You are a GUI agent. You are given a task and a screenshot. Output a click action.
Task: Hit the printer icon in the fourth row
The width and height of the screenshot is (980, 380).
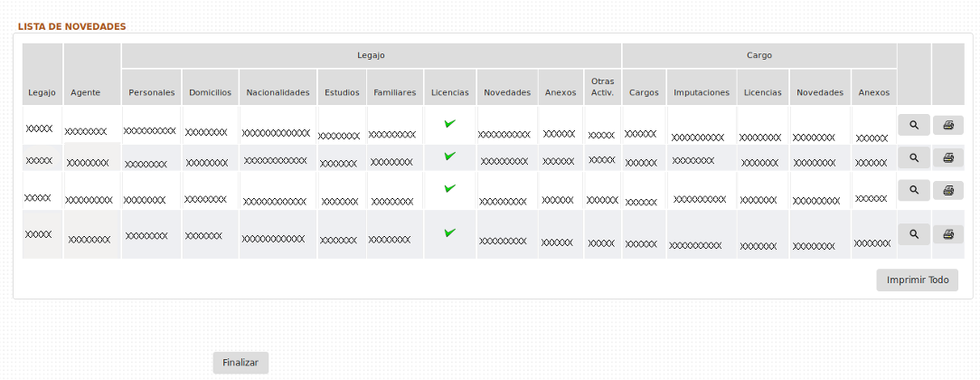pos(947,234)
